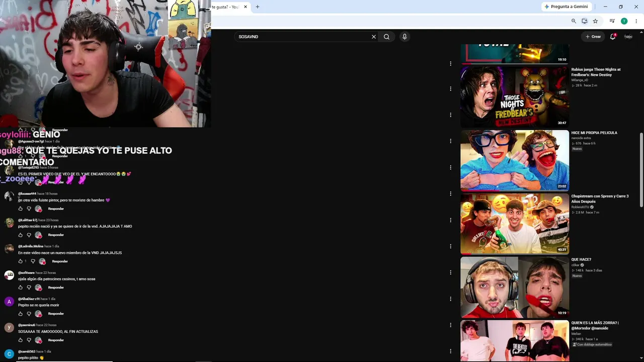Click the 'QUE HACE?' video title

tap(581, 259)
